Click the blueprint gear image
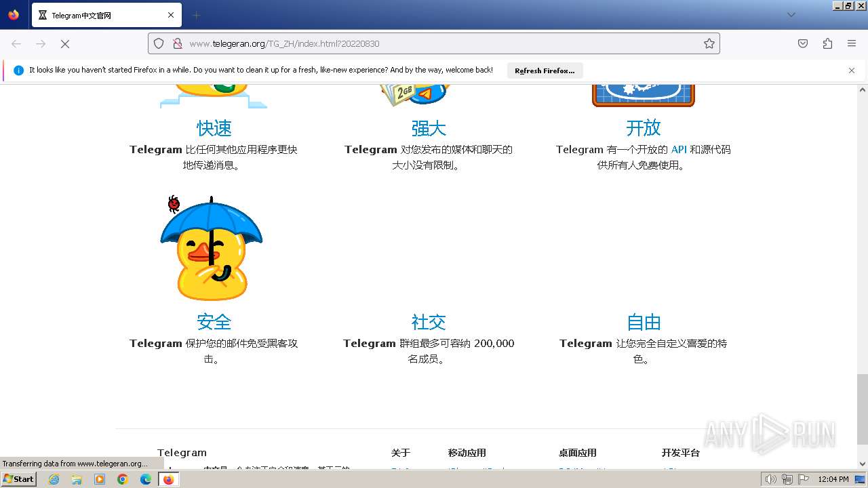Screen dimensions: 868x488 644,96
